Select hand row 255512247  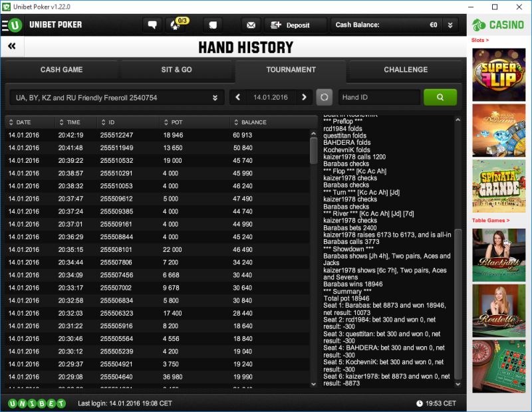coord(157,136)
